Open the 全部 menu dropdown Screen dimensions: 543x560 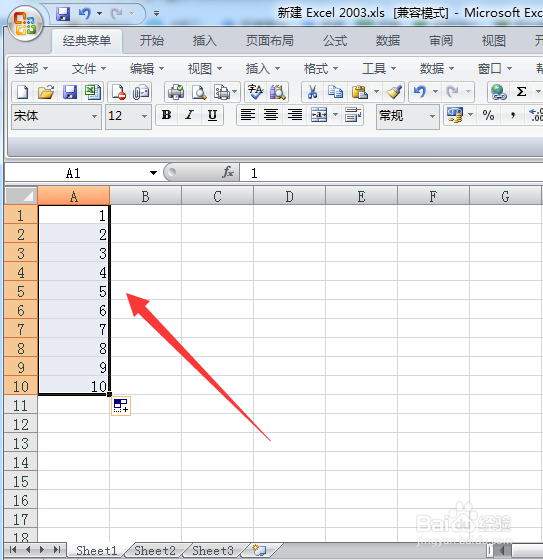pos(31,68)
